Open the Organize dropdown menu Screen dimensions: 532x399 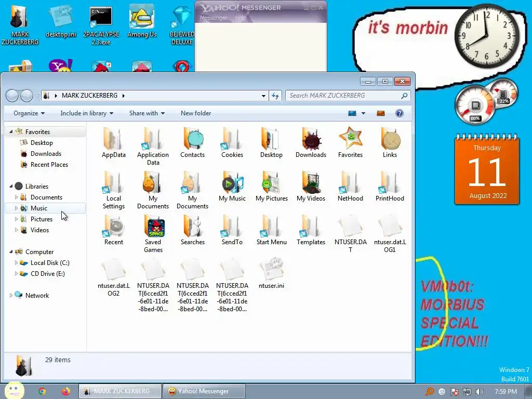click(x=29, y=113)
